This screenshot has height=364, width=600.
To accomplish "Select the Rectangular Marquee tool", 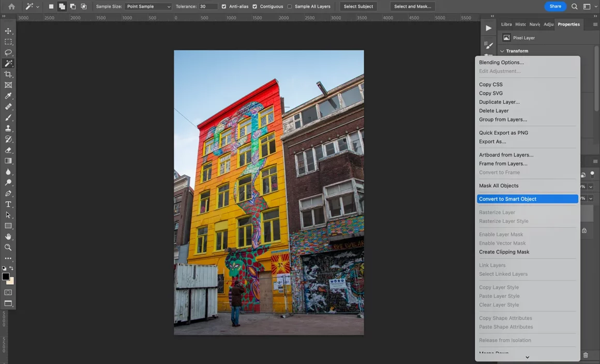I will tap(8, 42).
